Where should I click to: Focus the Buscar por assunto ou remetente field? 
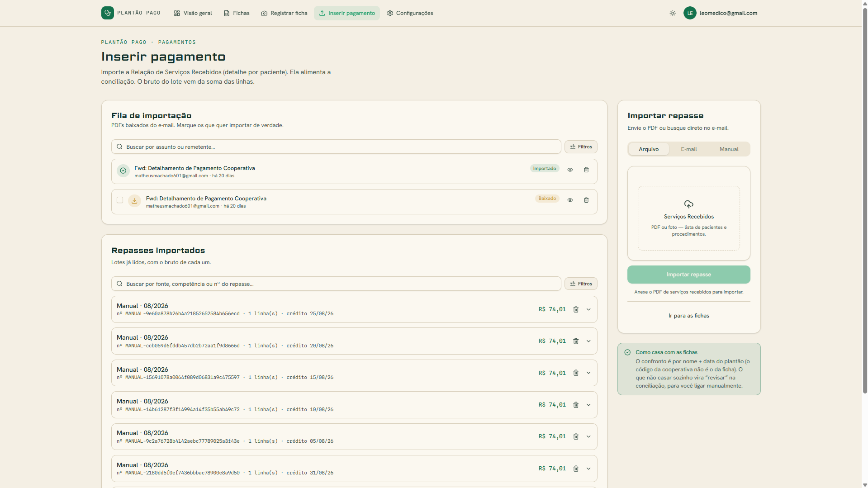point(336,147)
